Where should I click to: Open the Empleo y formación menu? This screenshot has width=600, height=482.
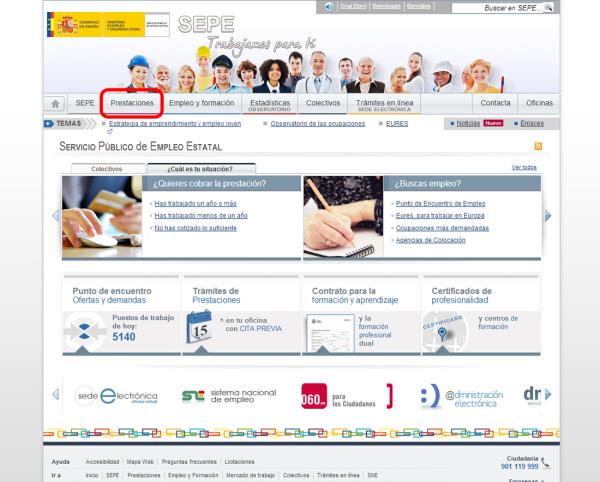click(201, 103)
